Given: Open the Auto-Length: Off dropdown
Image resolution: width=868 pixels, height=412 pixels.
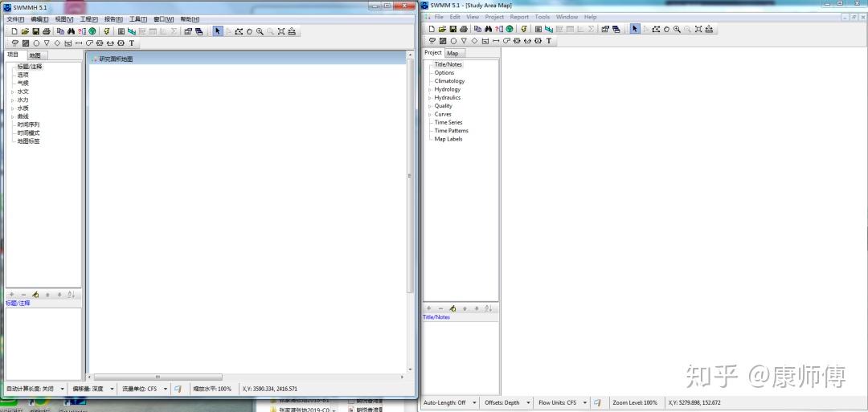Looking at the screenshot, I should click(475, 403).
